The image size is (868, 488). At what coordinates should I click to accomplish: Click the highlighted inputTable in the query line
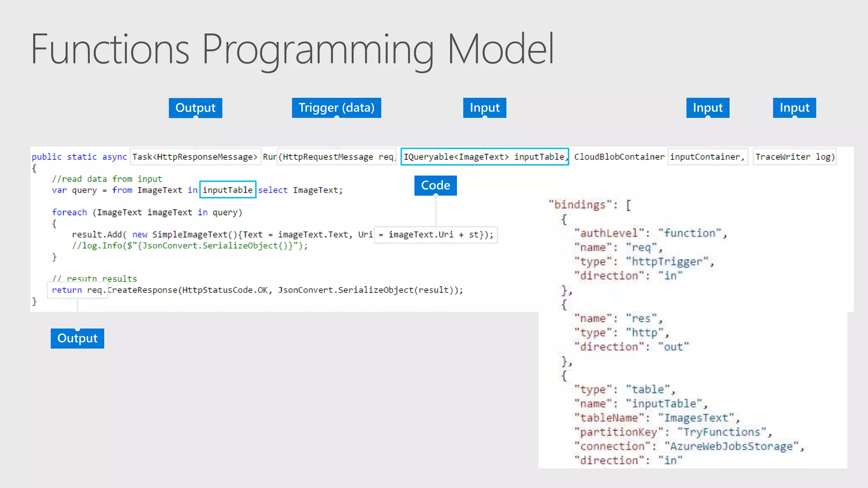pos(228,190)
